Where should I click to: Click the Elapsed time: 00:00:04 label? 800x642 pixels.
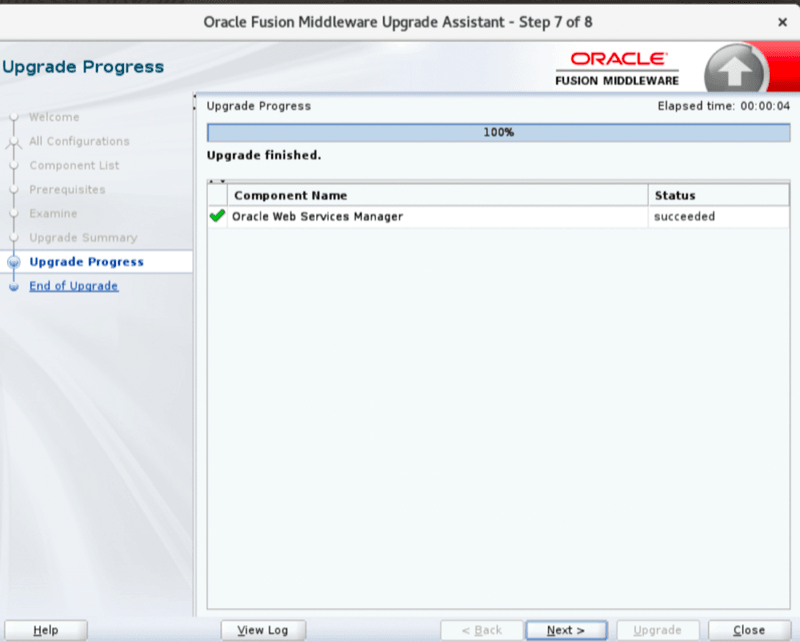(x=723, y=106)
